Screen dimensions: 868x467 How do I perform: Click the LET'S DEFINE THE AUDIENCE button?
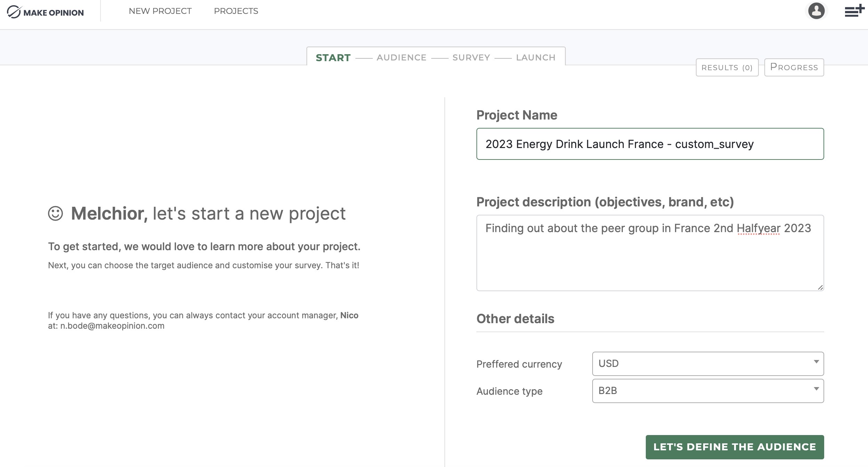point(734,447)
